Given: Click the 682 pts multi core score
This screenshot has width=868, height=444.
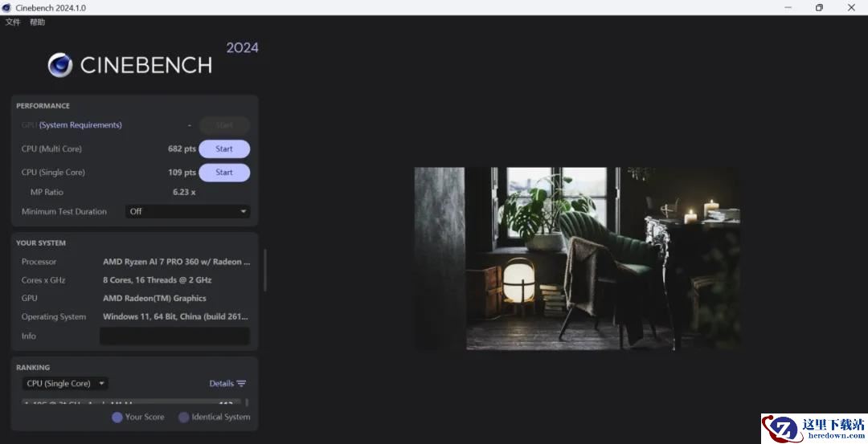Looking at the screenshot, I should (182, 149).
